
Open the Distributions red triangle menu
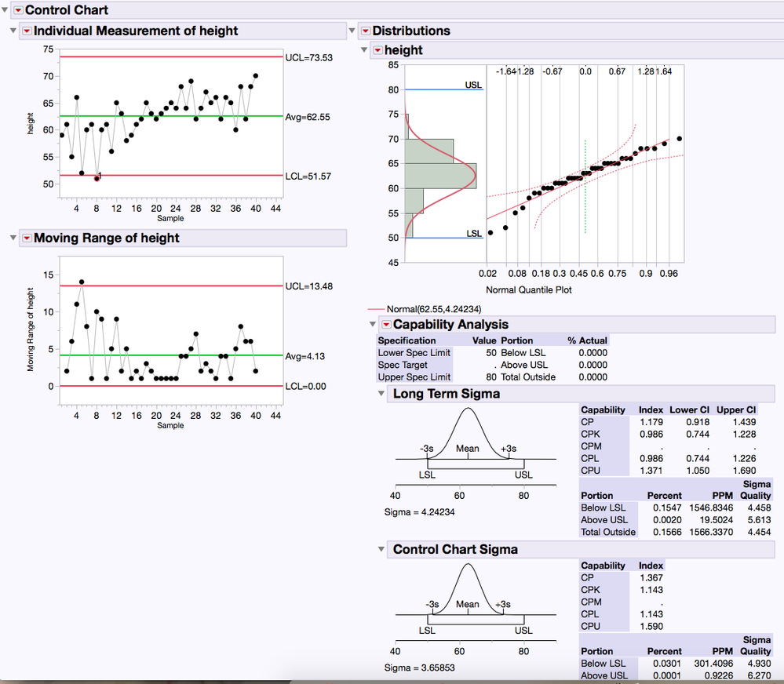pos(366,31)
